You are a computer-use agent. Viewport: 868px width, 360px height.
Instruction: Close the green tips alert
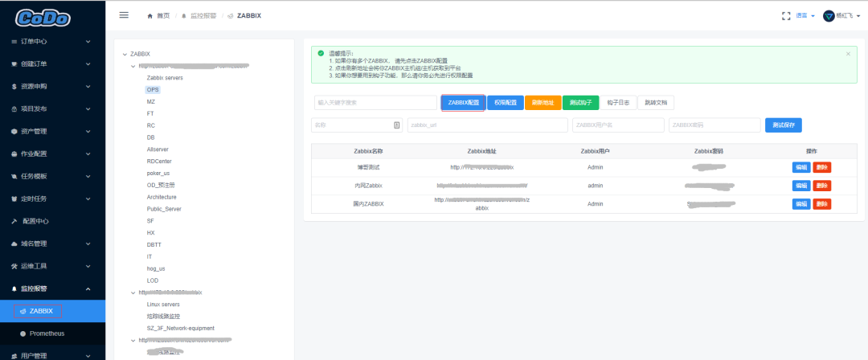pyautogui.click(x=847, y=54)
